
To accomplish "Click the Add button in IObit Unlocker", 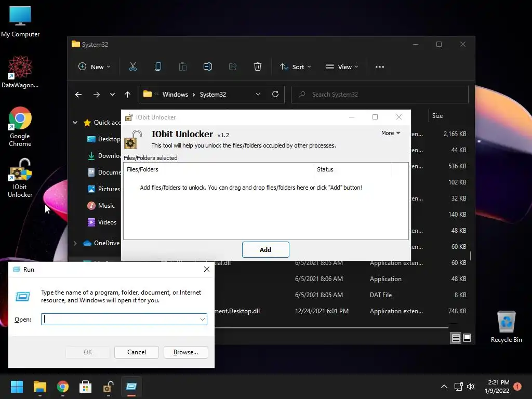I will 265,250.
